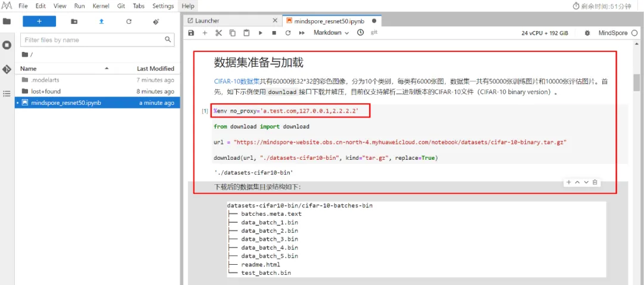Refresh the file browser list
The height and width of the screenshot is (285, 644).
(x=129, y=21)
